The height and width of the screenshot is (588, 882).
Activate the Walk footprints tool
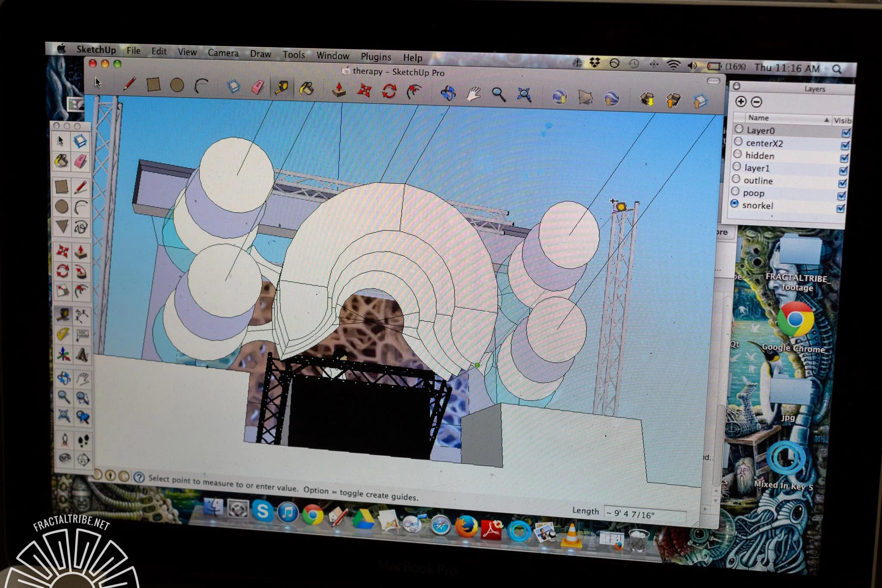(83, 440)
